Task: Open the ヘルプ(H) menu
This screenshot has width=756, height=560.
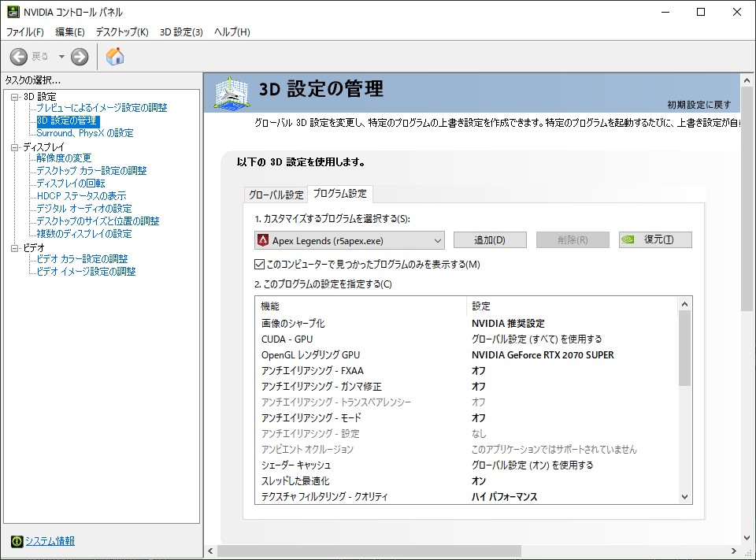Action: pyautogui.click(x=232, y=32)
